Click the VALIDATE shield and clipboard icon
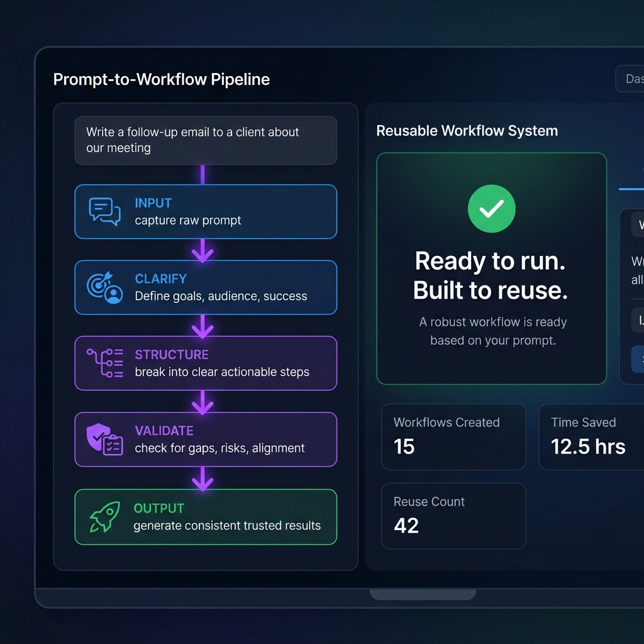The width and height of the screenshot is (644, 644). 105,440
